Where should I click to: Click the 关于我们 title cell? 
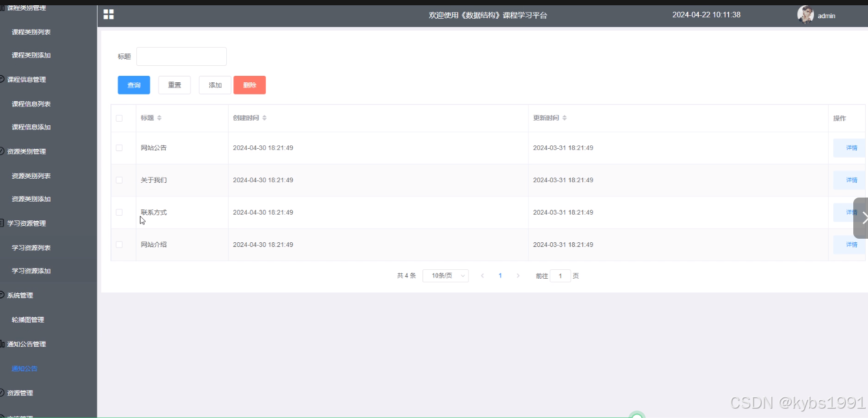[153, 180]
